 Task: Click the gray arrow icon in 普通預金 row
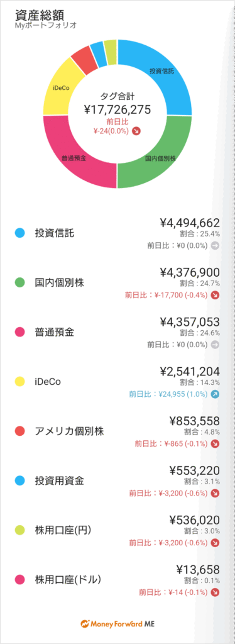(x=215, y=345)
